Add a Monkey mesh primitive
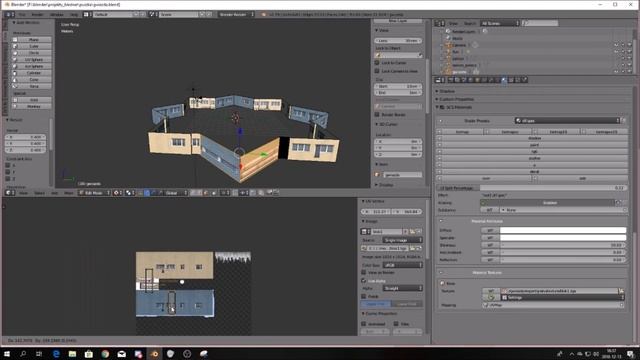Screen dimensions: 640x360 pyautogui.click(x=33, y=107)
